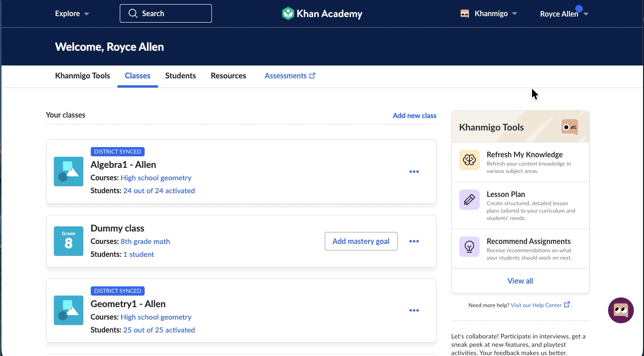Viewport: 644px width, 356px height.
Task: Click the Khanmigo Tools panel heading
Action: click(492, 127)
